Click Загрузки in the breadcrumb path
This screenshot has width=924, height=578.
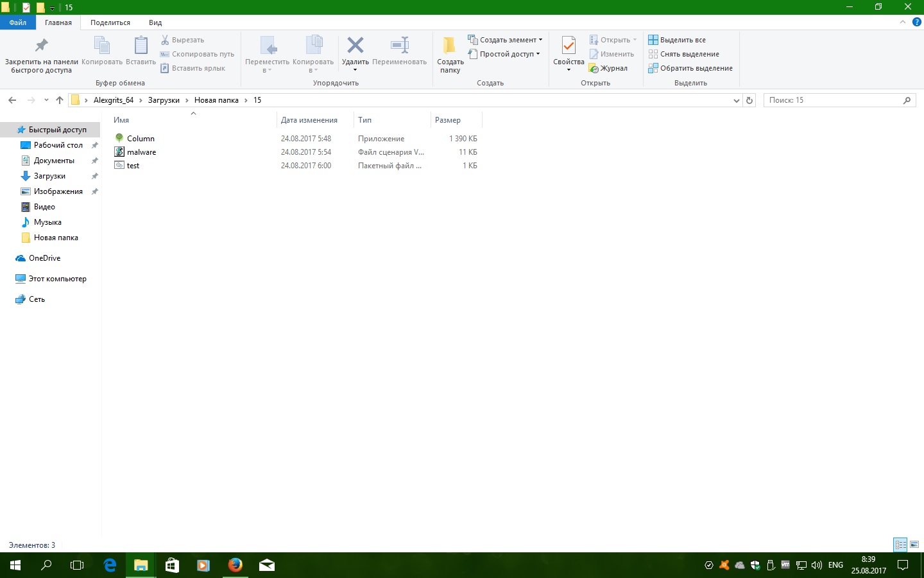[x=164, y=100]
